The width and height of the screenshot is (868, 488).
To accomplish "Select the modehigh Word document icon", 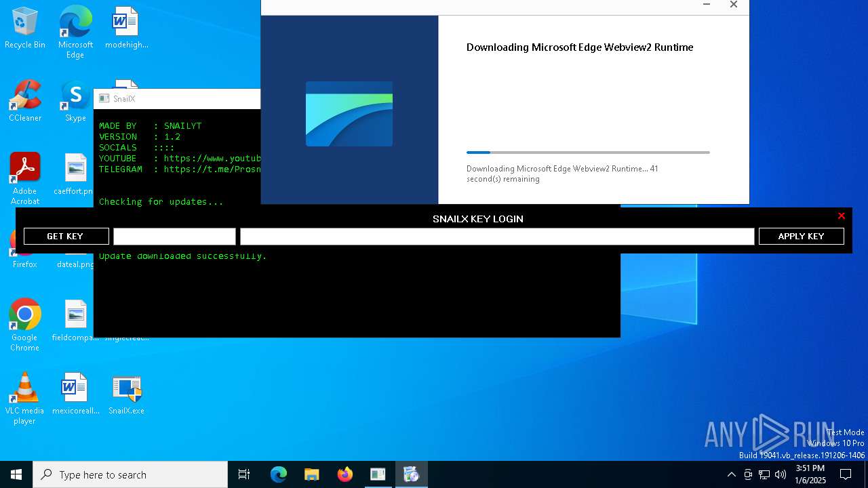I will (x=126, y=28).
